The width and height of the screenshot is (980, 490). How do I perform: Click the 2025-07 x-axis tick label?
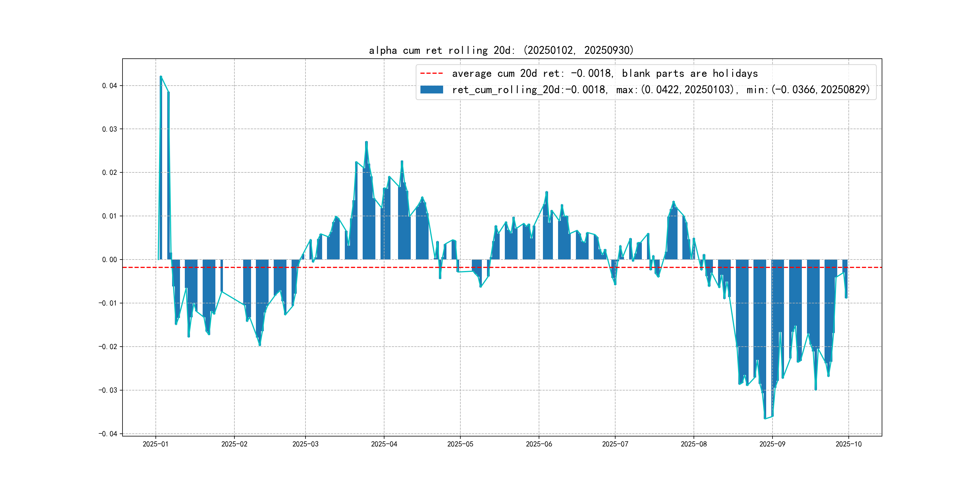[615, 444]
